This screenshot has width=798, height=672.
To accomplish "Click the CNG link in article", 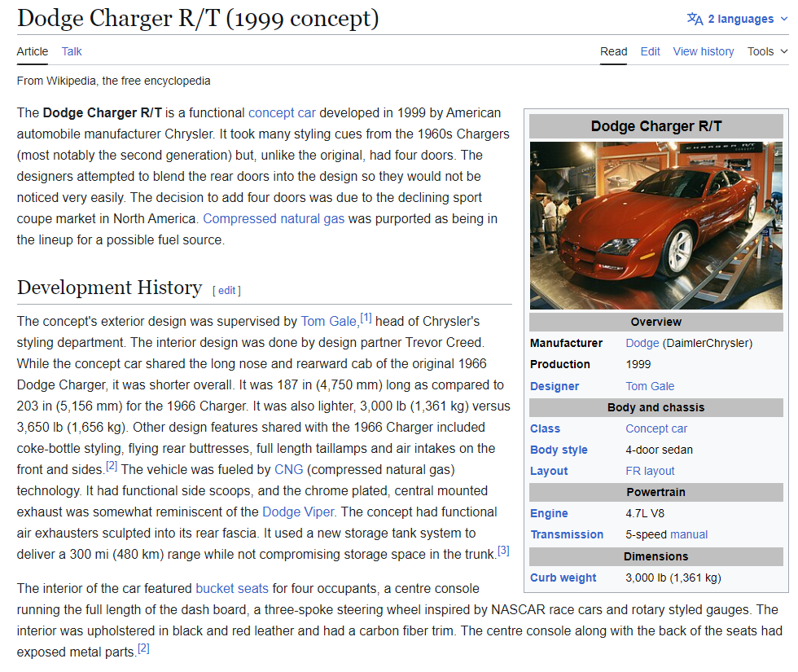I will point(288,469).
